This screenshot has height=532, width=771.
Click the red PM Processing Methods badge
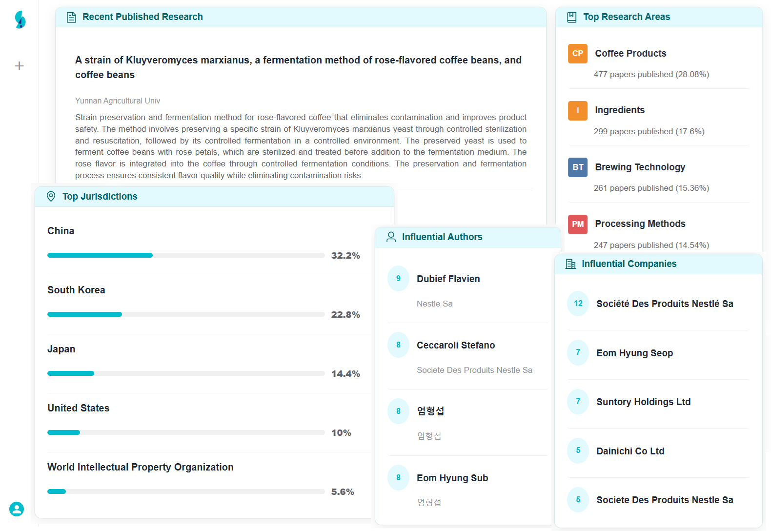[577, 224]
